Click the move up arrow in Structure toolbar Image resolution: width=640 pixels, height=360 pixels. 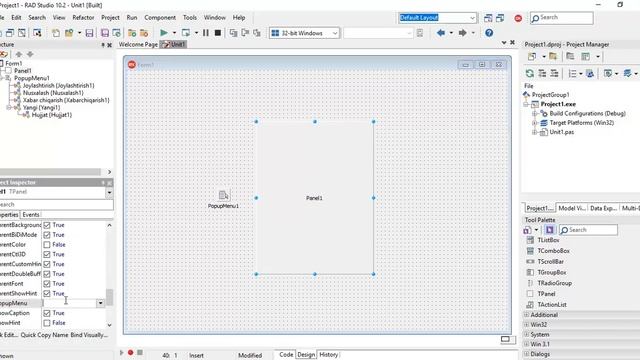[18, 54]
